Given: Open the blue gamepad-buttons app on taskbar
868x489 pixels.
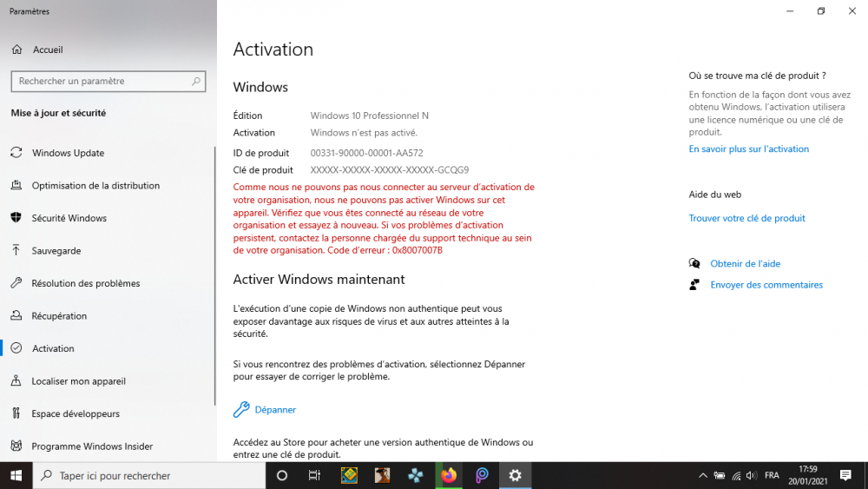Looking at the screenshot, I should pos(415,476).
